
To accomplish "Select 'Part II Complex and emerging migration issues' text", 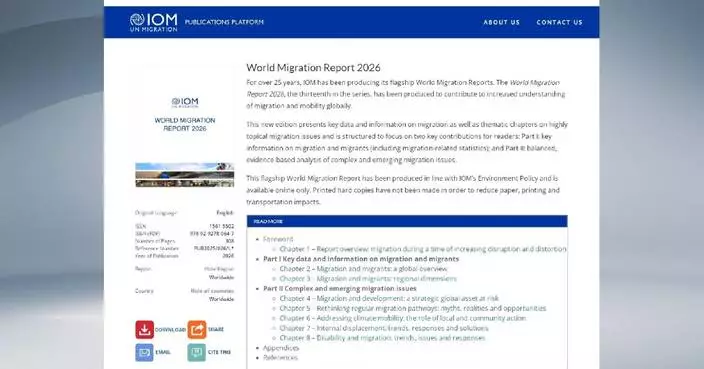I will click(340, 289).
